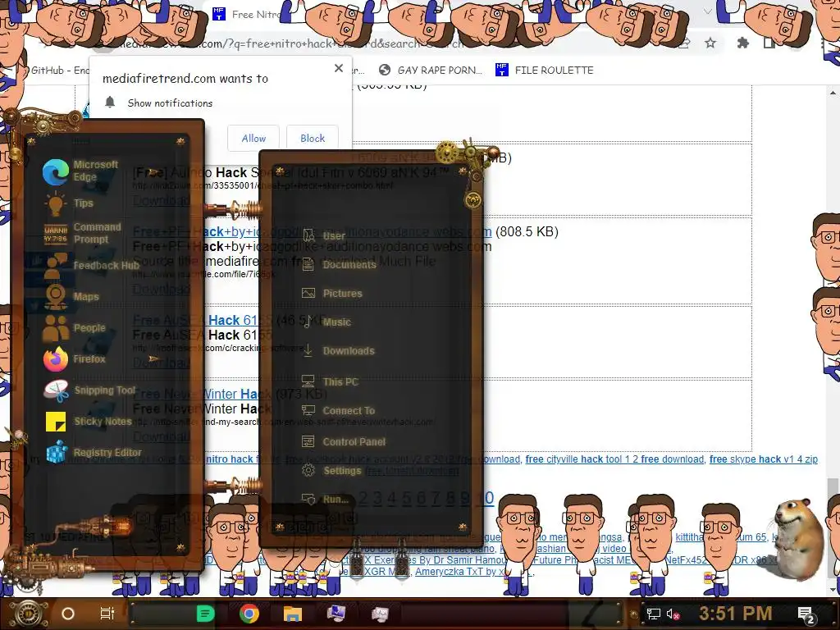The width and height of the screenshot is (840, 630).
Task: Select Connect To in the start menu
Action: pos(338,411)
